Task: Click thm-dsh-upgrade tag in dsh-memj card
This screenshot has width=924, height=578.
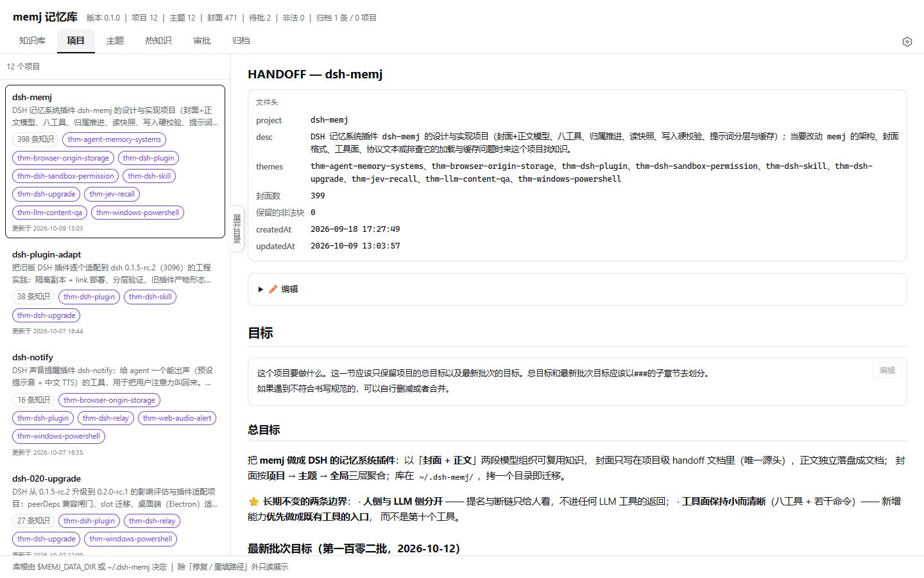Action: click(x=46, y=194)
